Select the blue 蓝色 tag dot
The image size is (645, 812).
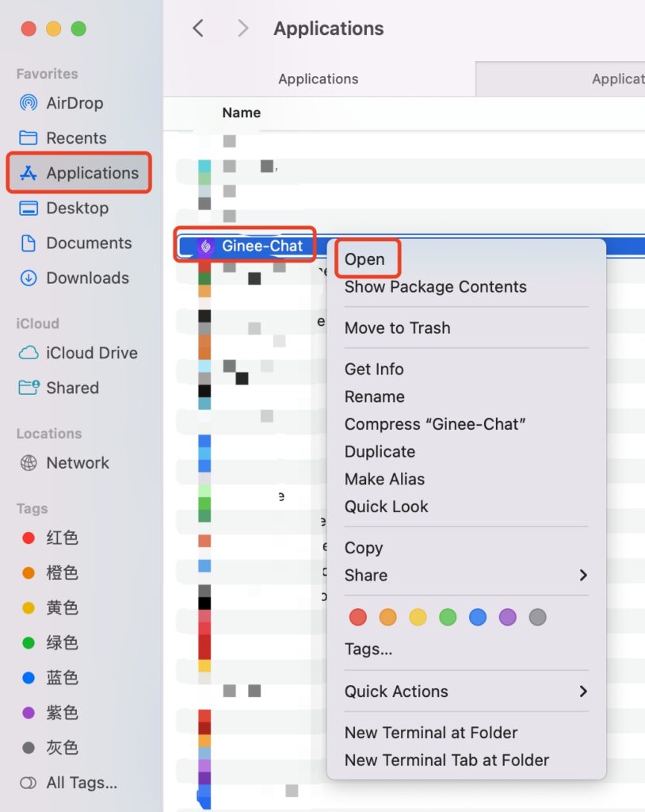click(29, 678)
